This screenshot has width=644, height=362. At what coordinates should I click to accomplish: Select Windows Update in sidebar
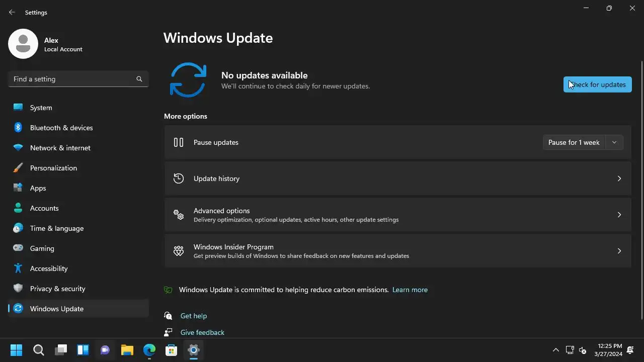[x=78, y=309]
